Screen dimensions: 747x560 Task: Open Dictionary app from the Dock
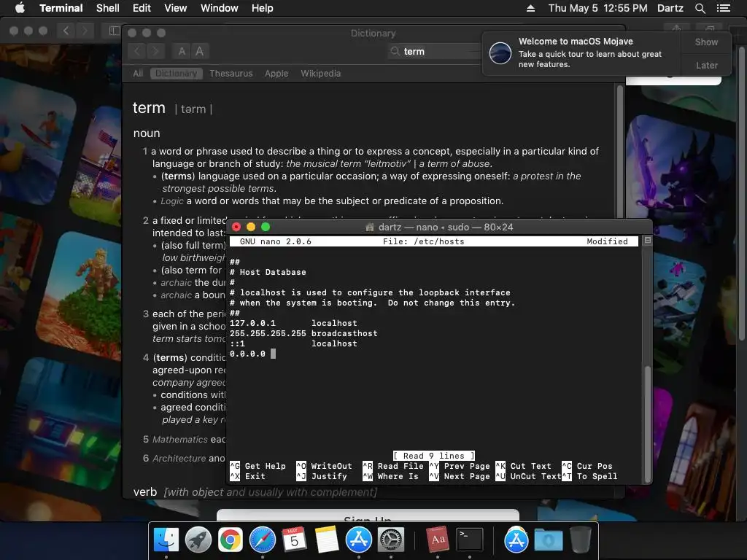(x=438, y=540)
